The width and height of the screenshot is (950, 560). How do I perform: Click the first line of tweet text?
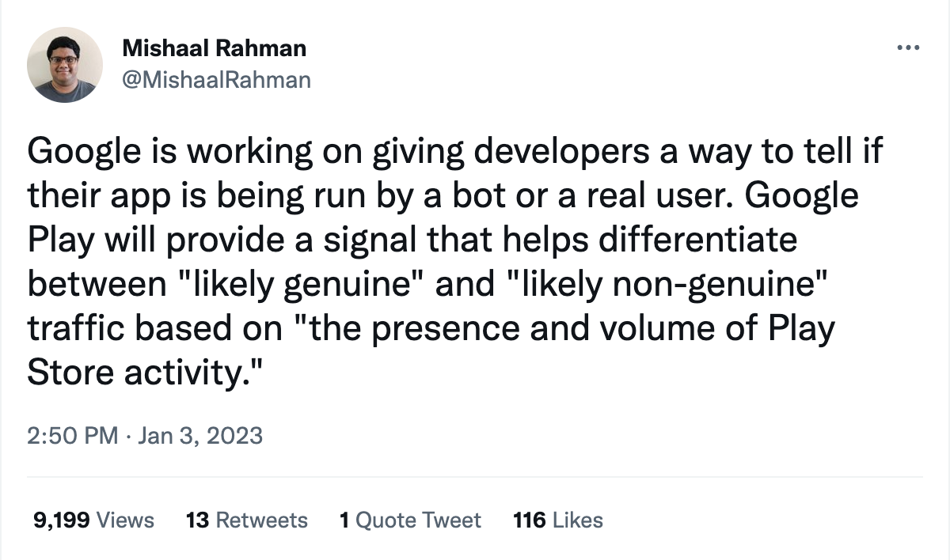point(454,151)
